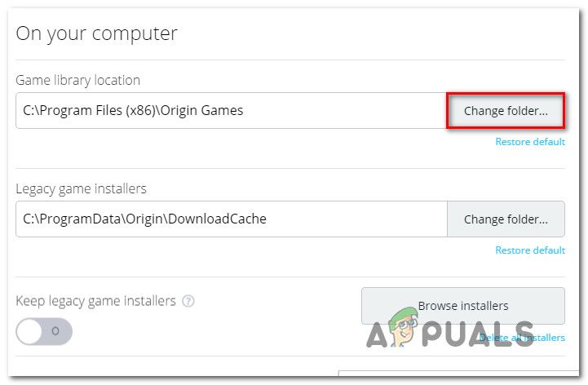Toggle Keep legacy game installers switch
This screenshot has width=588, height=385.
pos(44,331)
